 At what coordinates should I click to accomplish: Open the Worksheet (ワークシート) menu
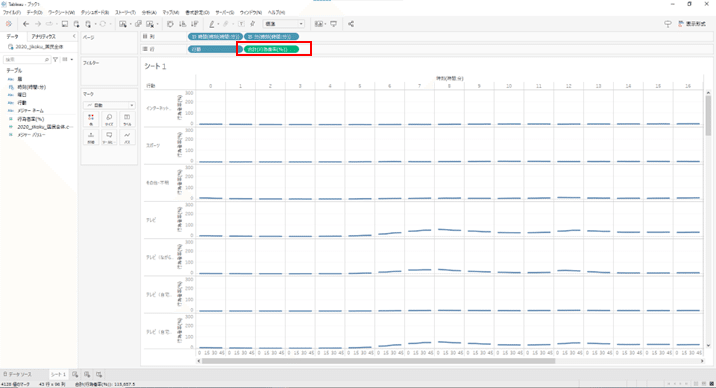pyautogui.click(x=61, y=12)
